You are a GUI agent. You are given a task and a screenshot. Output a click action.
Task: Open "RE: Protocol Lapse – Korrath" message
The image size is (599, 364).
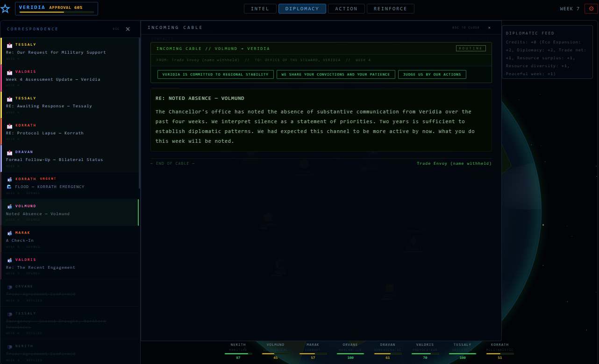[70, 132]
